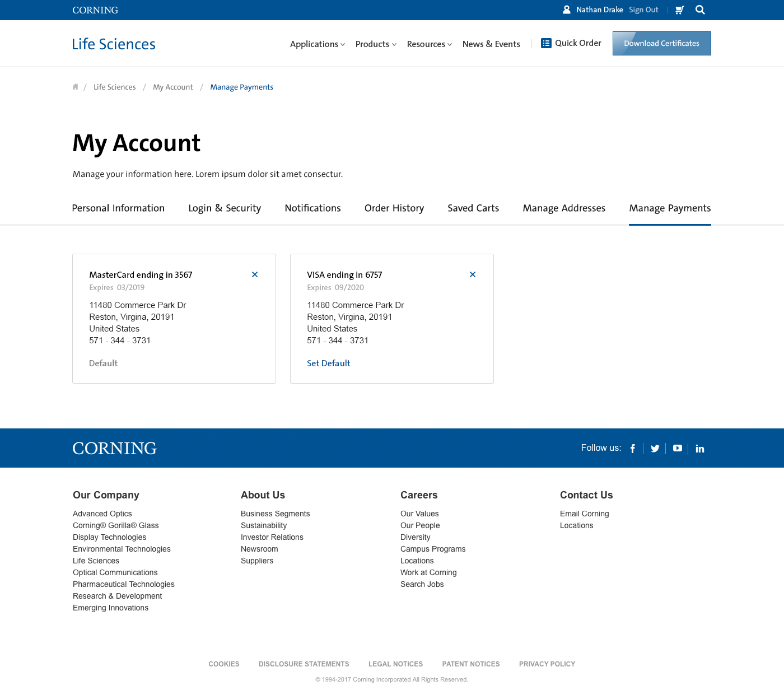
Task: Open Optical Communications footer link
Action: 115,572
